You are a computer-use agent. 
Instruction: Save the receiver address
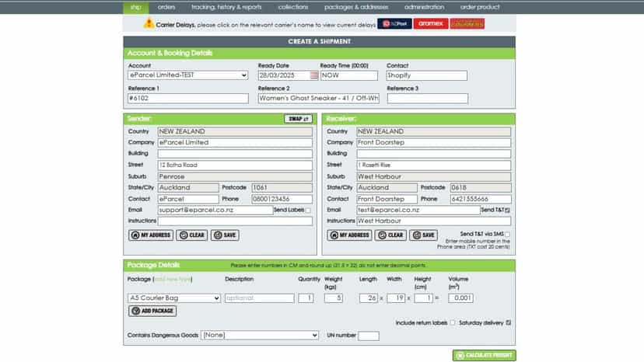tap(423, 235)
